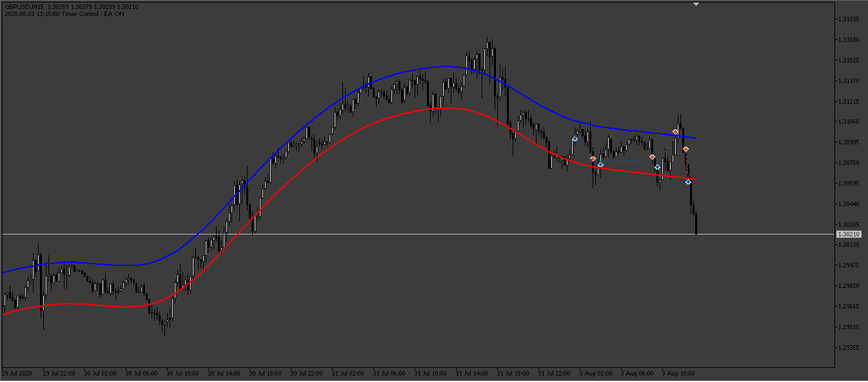
Task: Select the white horizontal bid price line
Action: click(x=418, y=234)
